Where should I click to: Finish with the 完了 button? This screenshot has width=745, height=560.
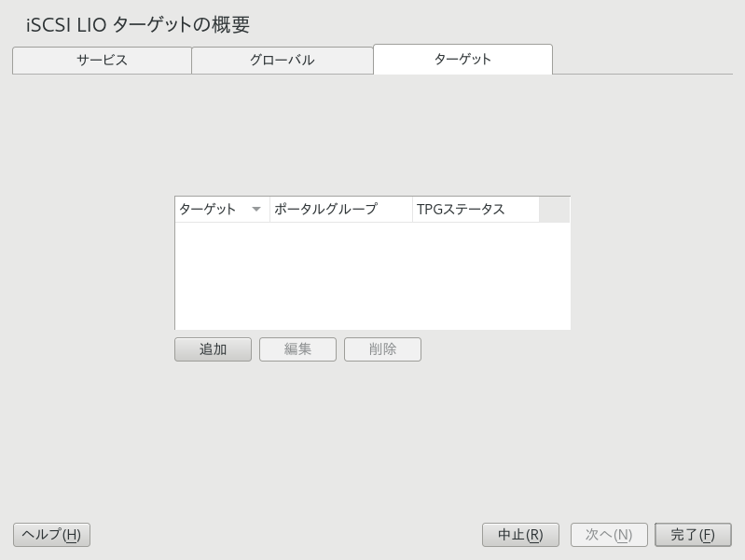[693, 535]
